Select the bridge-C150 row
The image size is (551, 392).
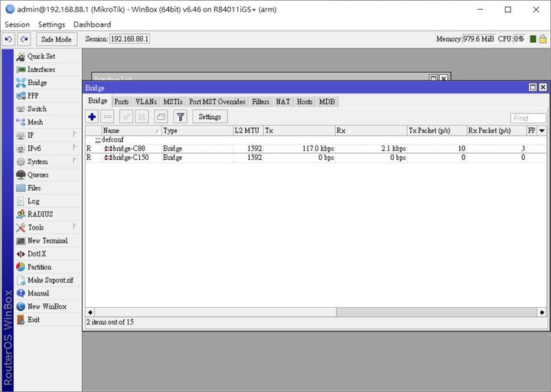(x=315, y=158)
